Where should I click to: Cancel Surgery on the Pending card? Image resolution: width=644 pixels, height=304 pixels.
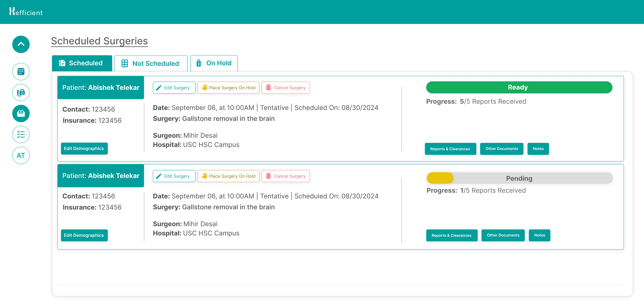(286, 176)
